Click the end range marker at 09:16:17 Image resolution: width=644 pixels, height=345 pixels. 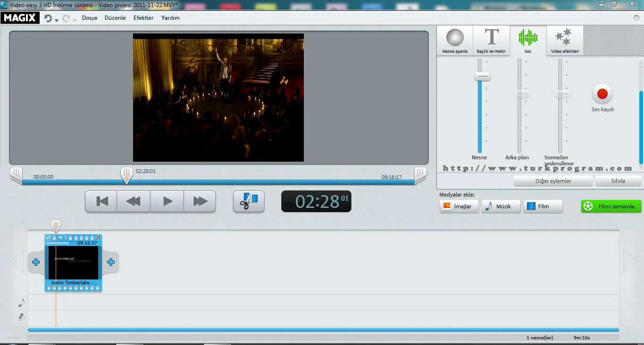(420, 176)
